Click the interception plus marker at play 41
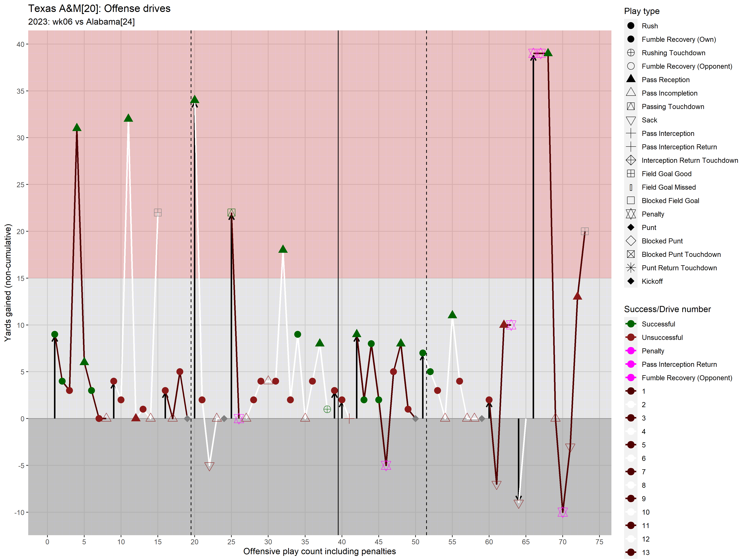 [x=349, y=419]
